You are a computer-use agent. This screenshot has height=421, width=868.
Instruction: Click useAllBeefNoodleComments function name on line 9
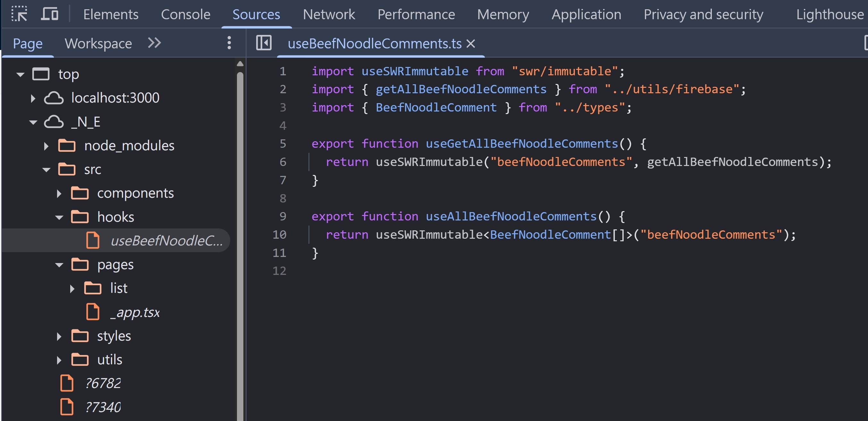point(511,216)
